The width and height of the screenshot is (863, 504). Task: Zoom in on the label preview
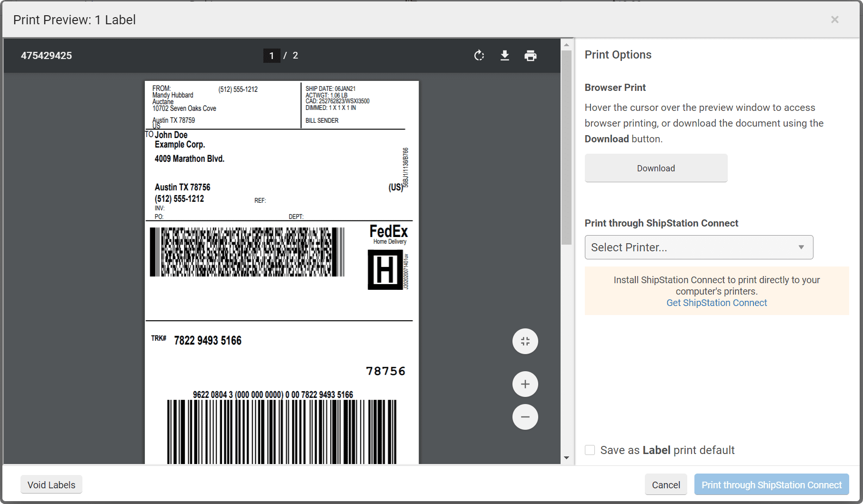tap(525, 384)
